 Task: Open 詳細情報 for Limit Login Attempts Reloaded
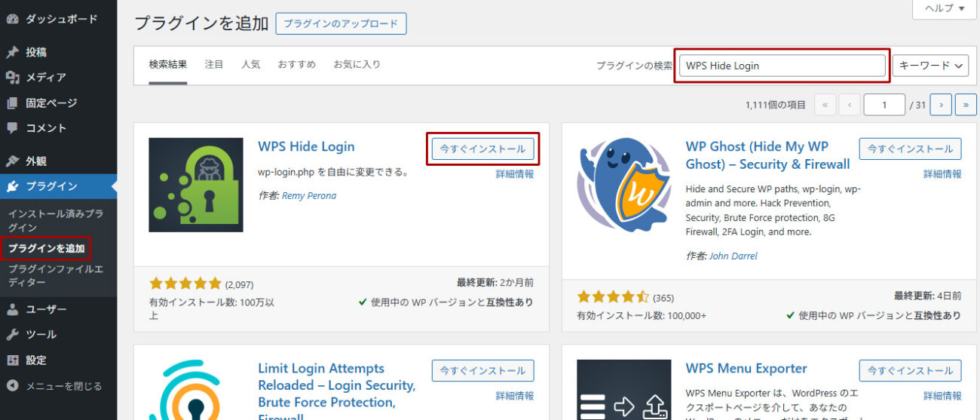[515, 395]
